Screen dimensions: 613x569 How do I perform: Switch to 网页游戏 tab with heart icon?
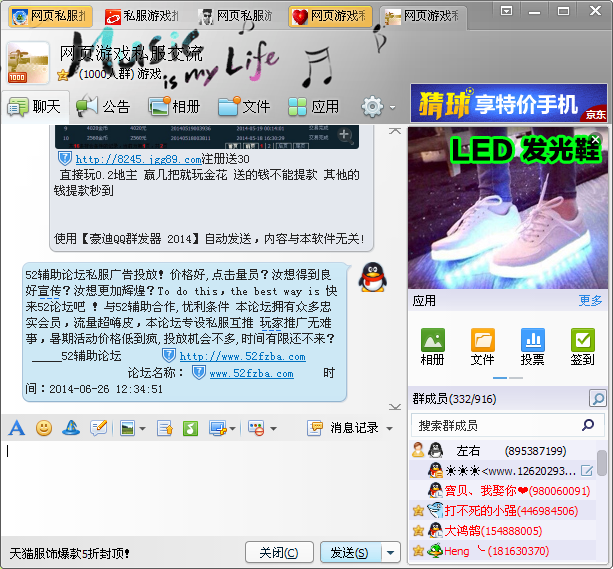(x=330, y=16)
